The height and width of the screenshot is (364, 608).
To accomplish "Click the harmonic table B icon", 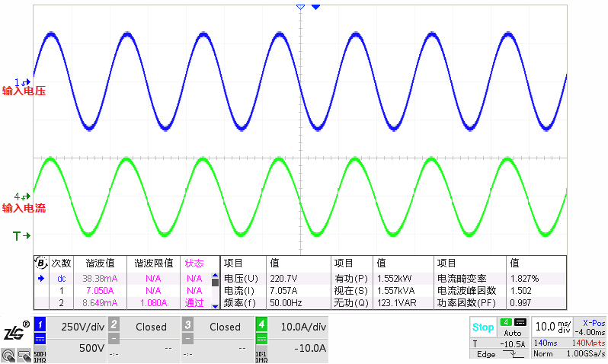I will point(40,263).
